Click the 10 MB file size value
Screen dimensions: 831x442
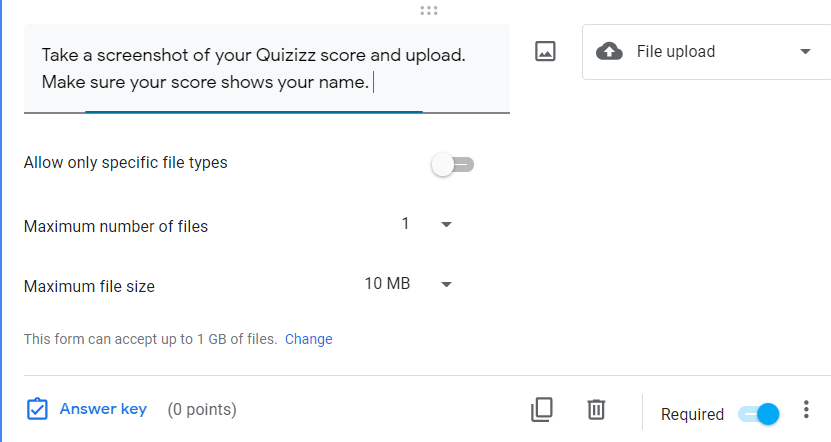tap(387, 284)
